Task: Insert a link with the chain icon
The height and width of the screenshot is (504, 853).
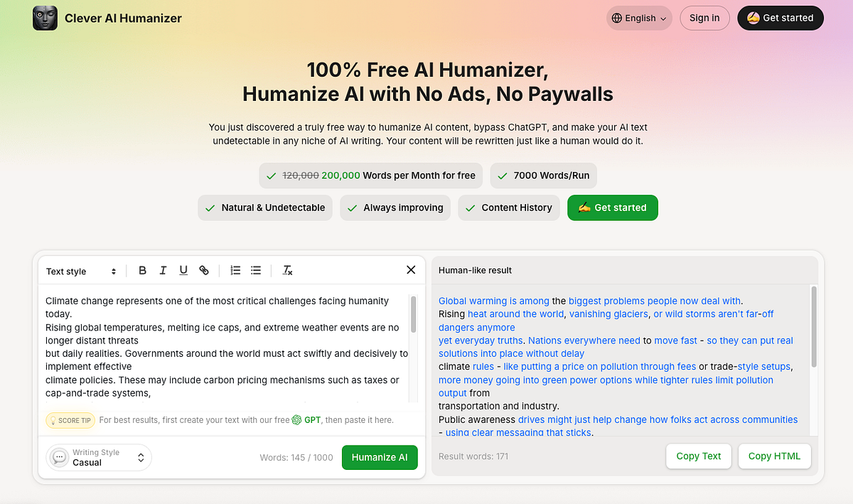Action: click(204, 270)
